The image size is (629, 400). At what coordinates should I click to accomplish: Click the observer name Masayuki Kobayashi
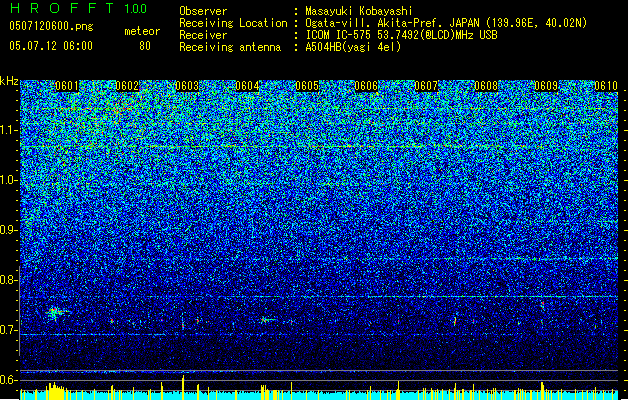click(359, 11)
